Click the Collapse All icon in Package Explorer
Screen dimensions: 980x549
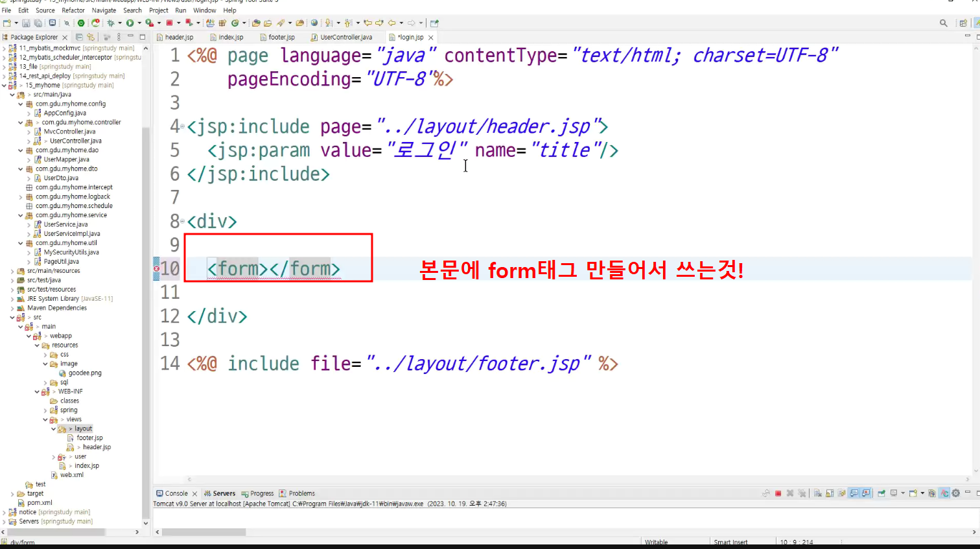(x=79, y=37)
